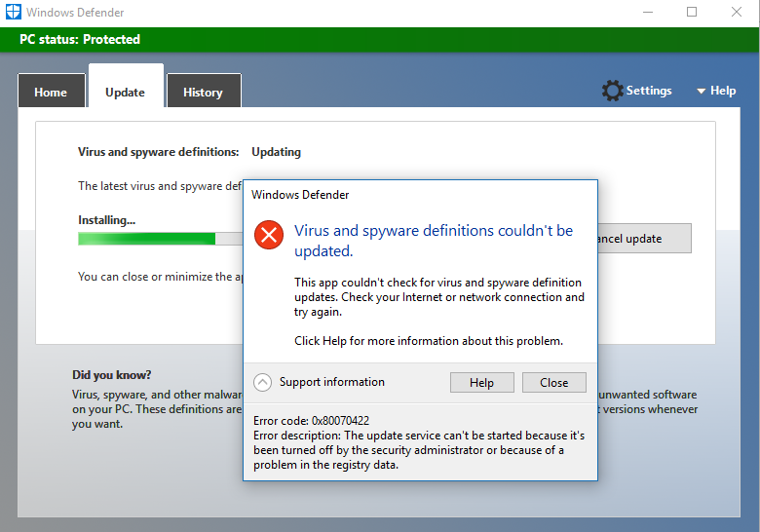
Task: Open the History tab
Action: click(x=204, y=91)
